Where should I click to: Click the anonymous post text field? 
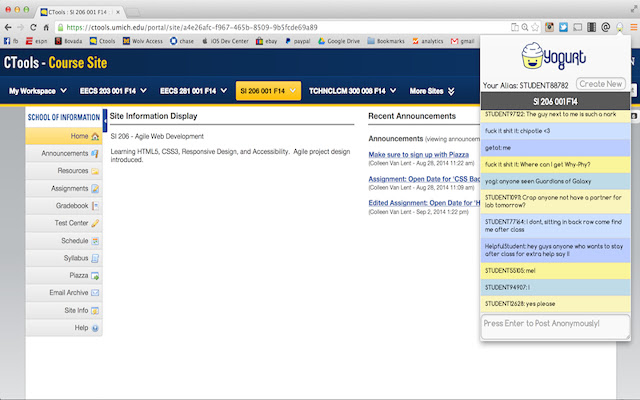(555, 327)
